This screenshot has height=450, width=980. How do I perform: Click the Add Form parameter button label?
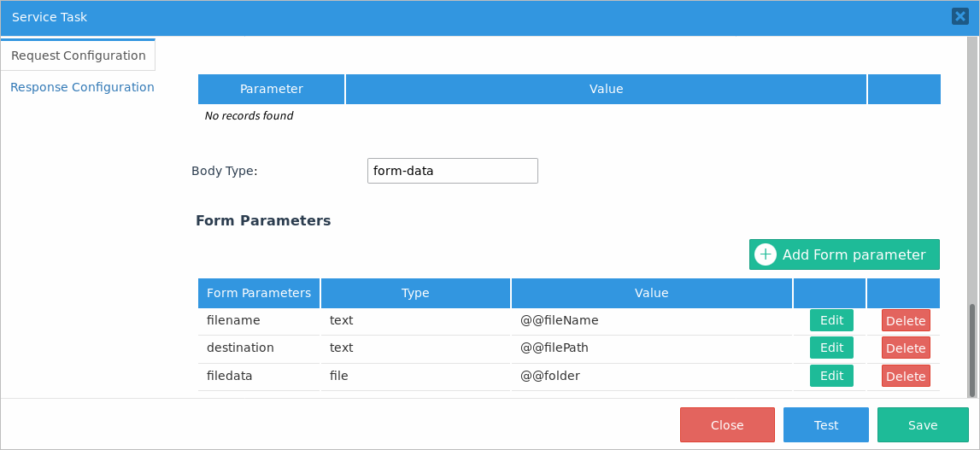tap(854, 254)
